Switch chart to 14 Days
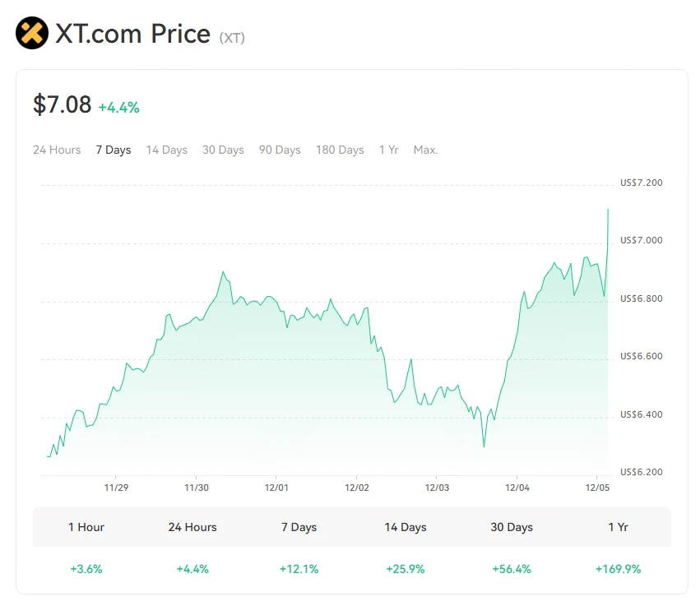Screen dimensions: 700x601 tap(167, 150)
